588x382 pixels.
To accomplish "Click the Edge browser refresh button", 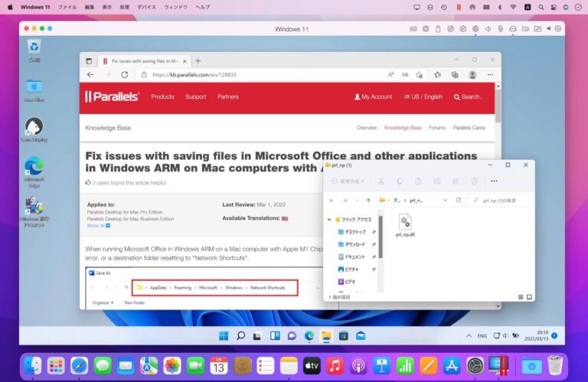I will click(124, 75).
